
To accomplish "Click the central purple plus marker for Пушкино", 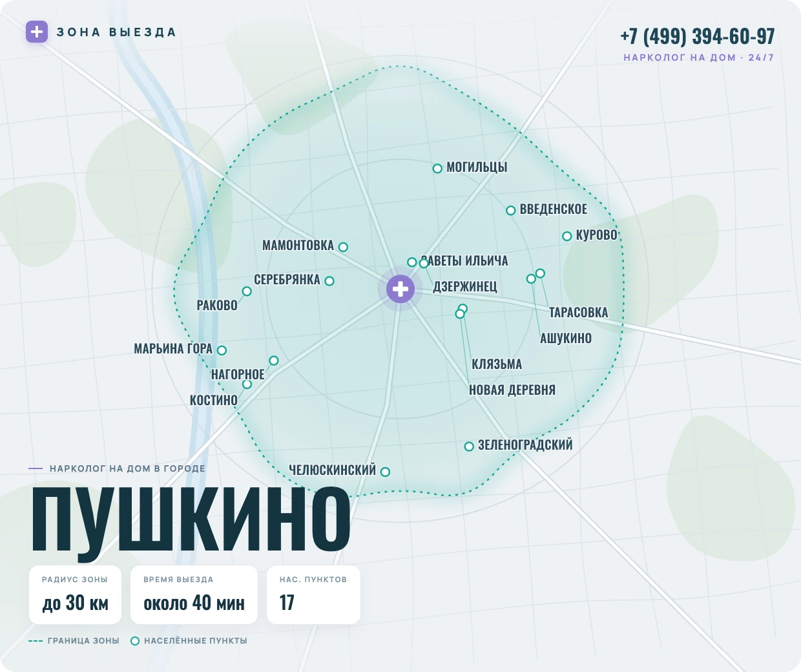I will tap(400, 289).
